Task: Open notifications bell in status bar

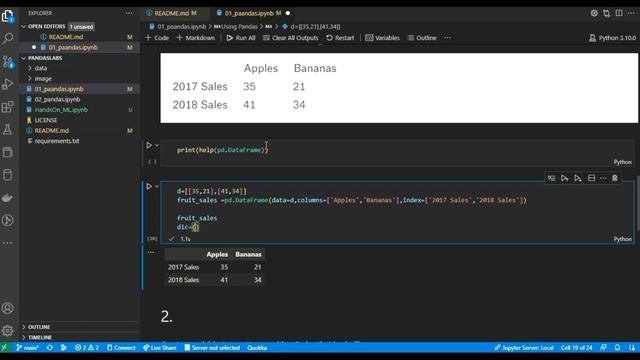Action: click(618, 348)
